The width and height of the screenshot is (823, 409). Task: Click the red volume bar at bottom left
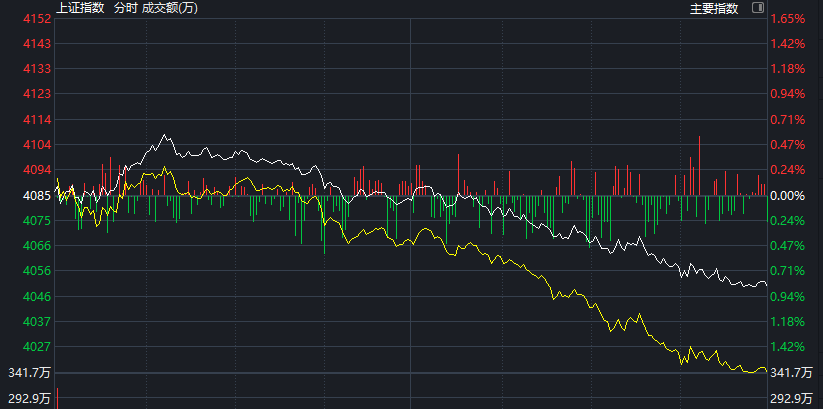pos(57,398)
